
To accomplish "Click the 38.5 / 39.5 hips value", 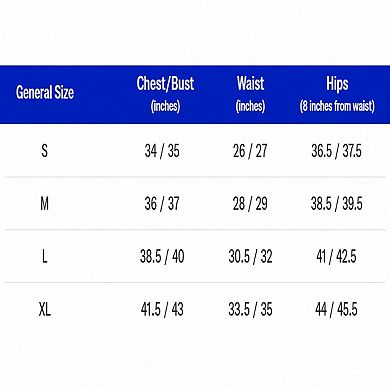I will 336,203.
